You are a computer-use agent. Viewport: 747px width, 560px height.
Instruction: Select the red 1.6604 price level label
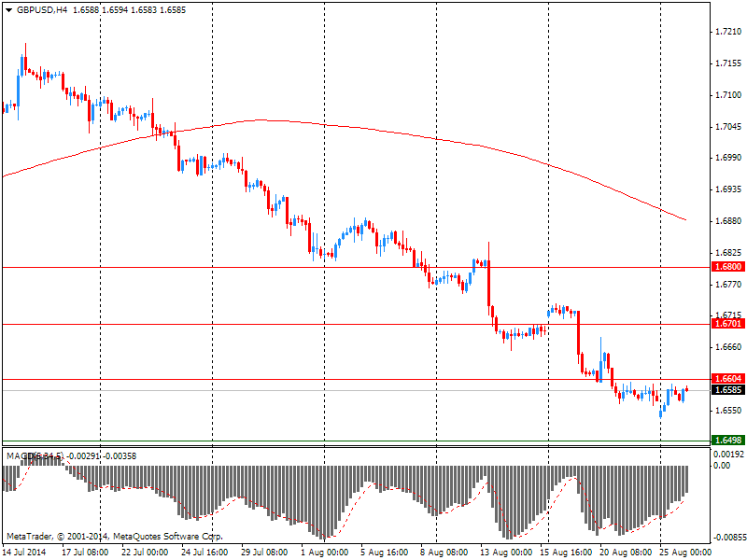coord(728,379)
